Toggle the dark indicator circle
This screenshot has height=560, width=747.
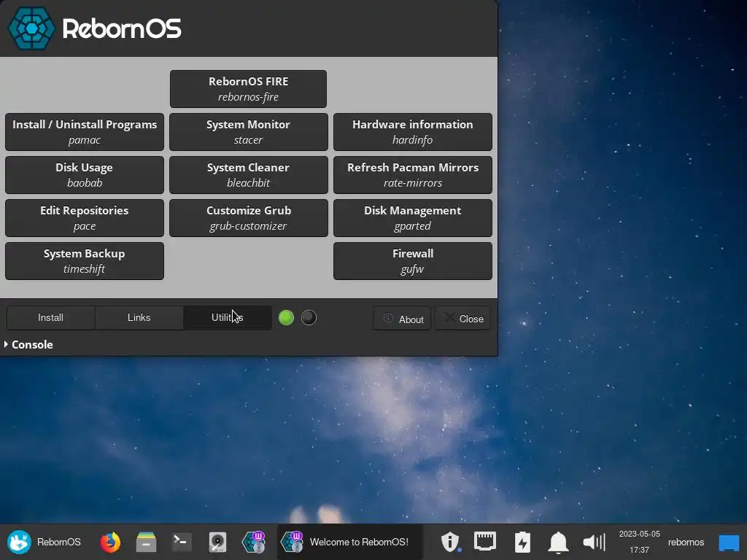pos(309,318)
